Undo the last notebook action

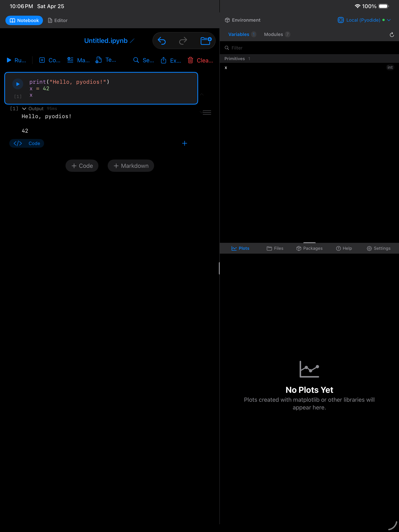(x=162, y=41)
